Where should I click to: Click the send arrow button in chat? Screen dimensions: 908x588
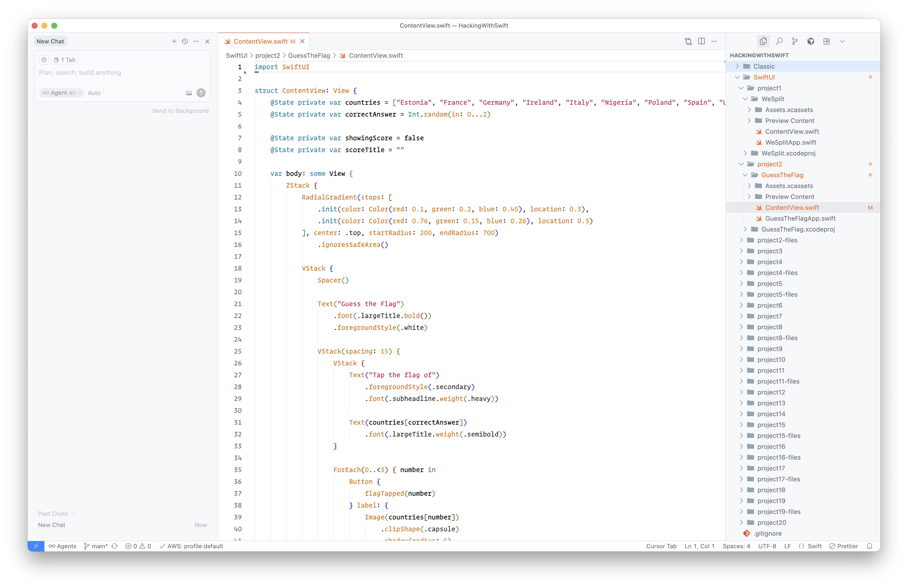[201, 93]
